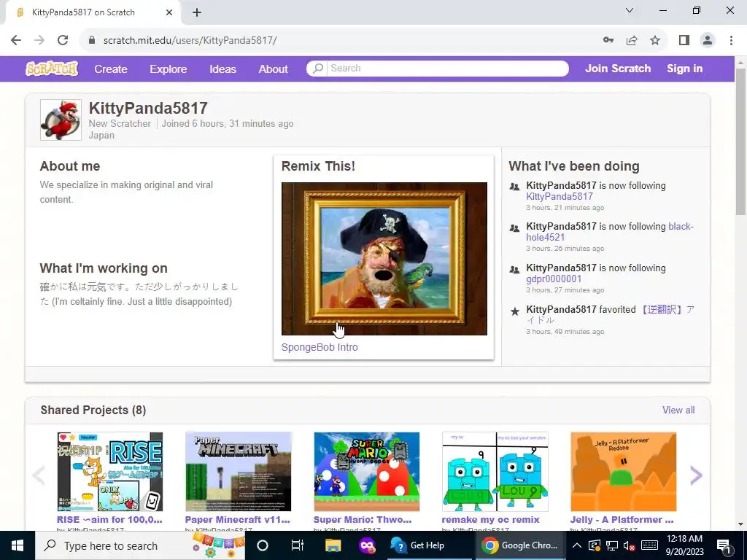The image size is (747, 560).
Task: Reload the Scratch page
Action: (x=63, y=40)
